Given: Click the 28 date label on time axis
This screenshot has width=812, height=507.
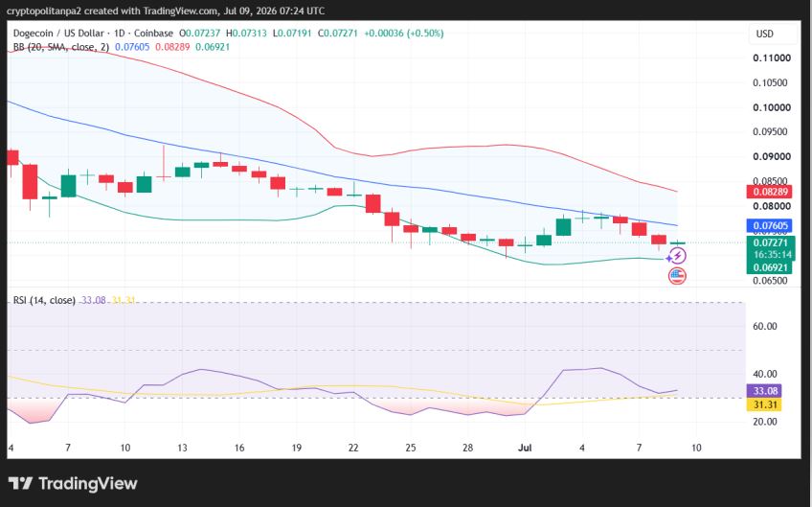Looking at the screenshot, I should coord(467,448).
